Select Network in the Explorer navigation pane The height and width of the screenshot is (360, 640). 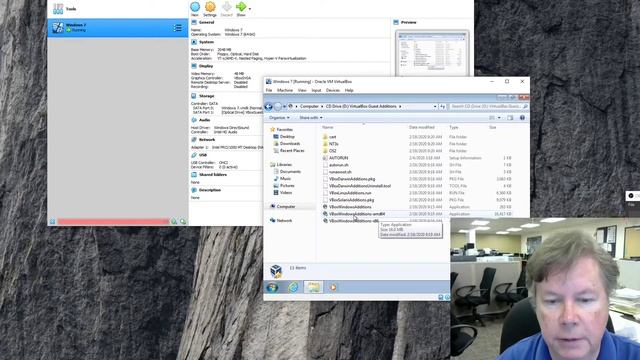[284, 220]
